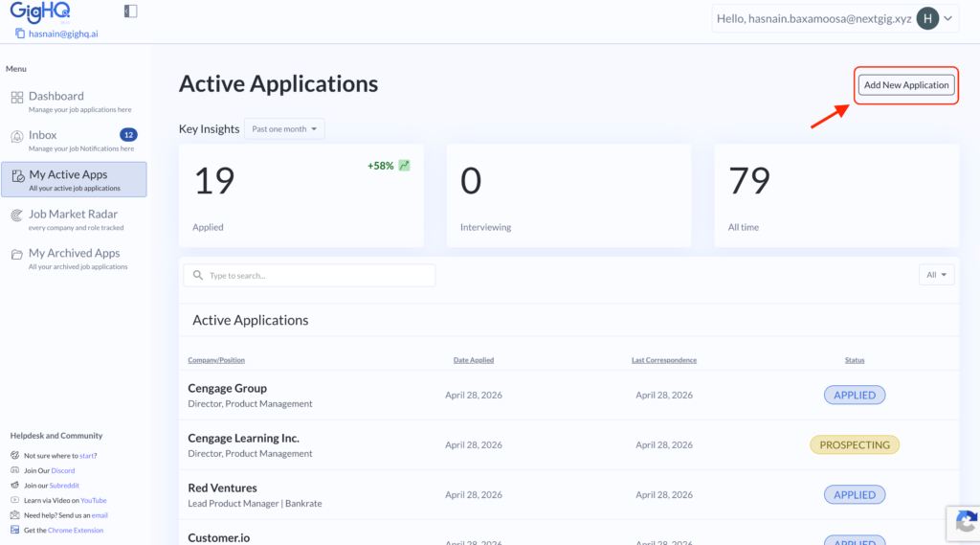Open the 'All' status filter dropdown
Viewport: 980px width, 545px height.
[936, 275]
